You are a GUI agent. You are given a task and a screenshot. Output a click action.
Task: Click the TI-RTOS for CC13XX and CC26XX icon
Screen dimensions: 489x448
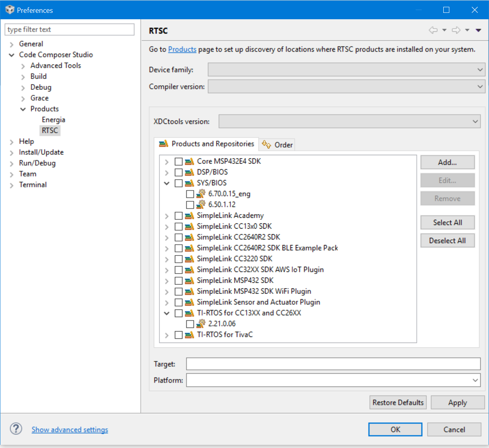pos(190,313)
